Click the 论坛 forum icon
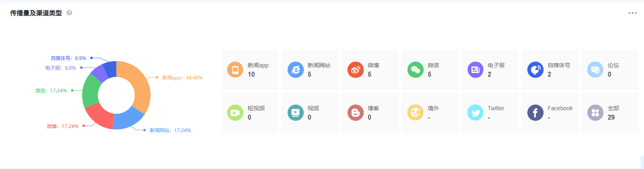The width and height of the screenshot is (644, 169). click(595, 70)
